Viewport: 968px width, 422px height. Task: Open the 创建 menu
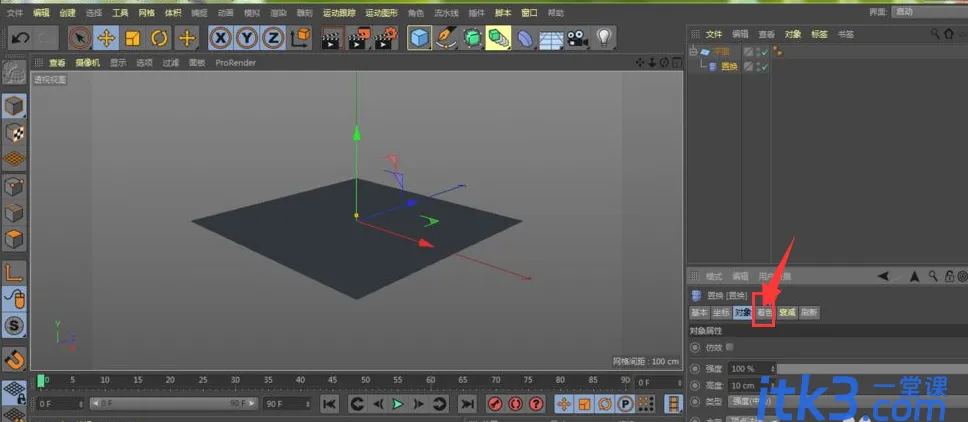coord(67,12)
